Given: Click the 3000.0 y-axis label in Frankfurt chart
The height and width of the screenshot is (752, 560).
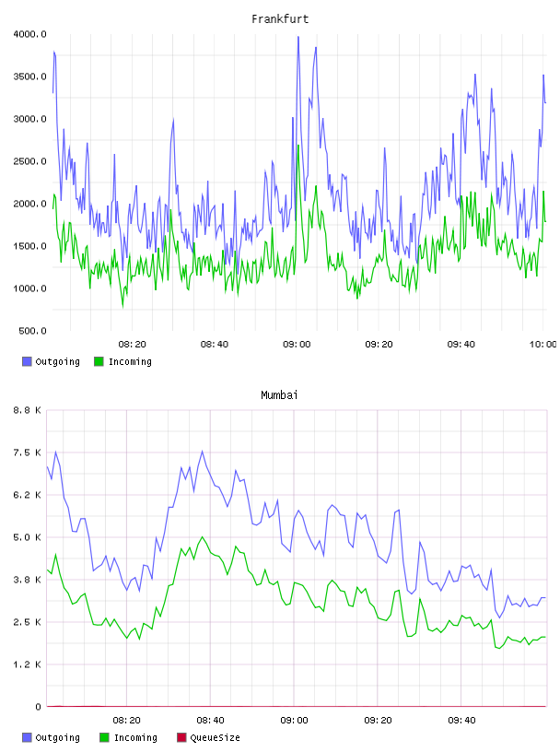Looking at the screenshot, I should tap(29, 119).
